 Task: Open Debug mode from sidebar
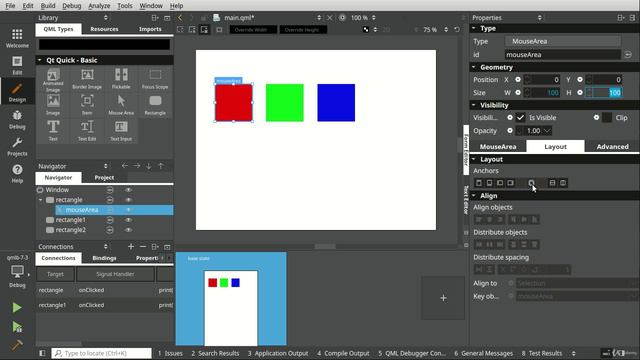coord(17,119)
